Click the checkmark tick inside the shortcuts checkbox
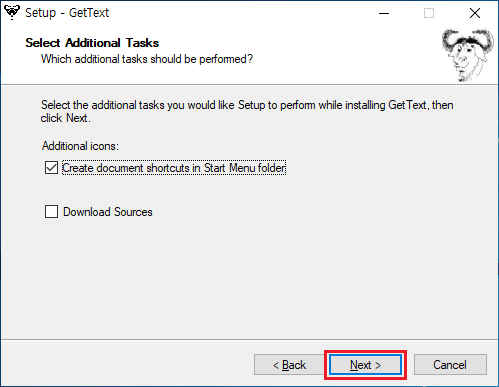Viewport: 499px width, 387px height. click(51, 168)
